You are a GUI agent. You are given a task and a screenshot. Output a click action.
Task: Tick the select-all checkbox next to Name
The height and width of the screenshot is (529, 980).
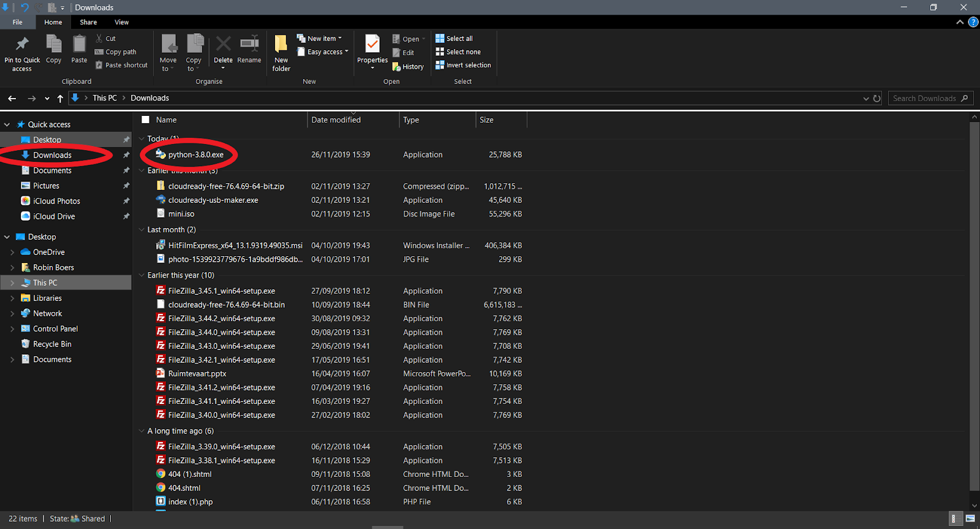146,120
